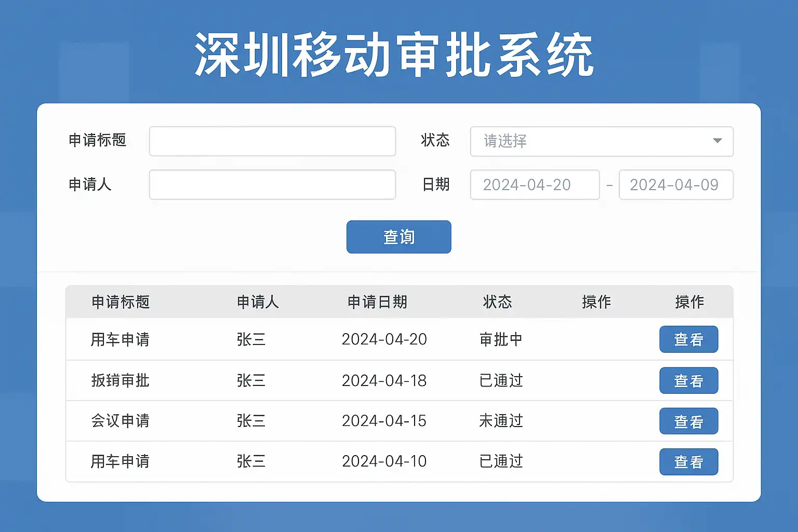This screenshot has height=532, width=798.
Task: Click 张三 in the 2024-04-10 row
Action: coord(251,461)
